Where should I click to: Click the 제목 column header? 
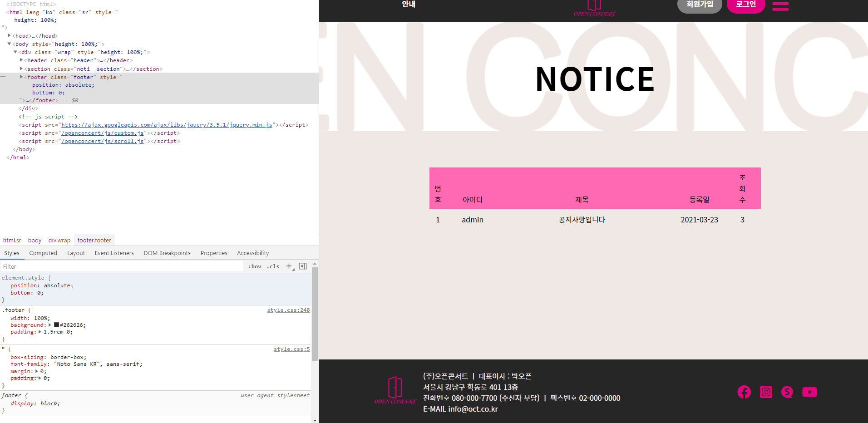tap(582, 200)
